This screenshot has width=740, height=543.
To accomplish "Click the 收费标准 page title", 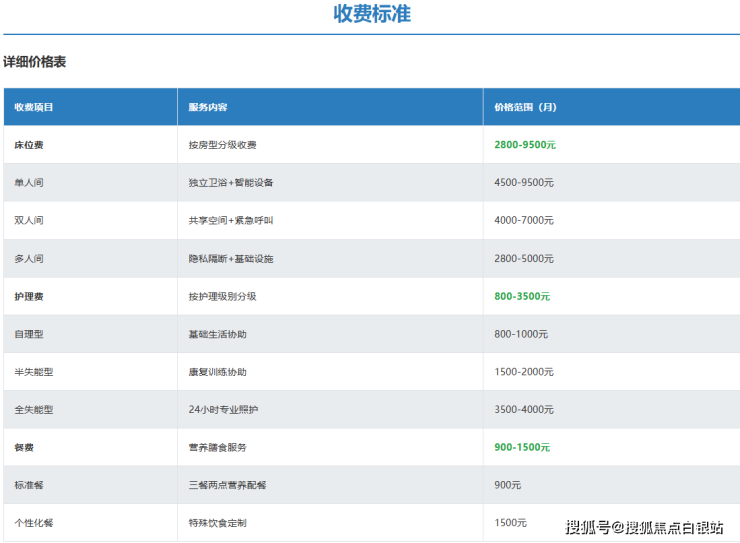I will [x=371, y=14].
